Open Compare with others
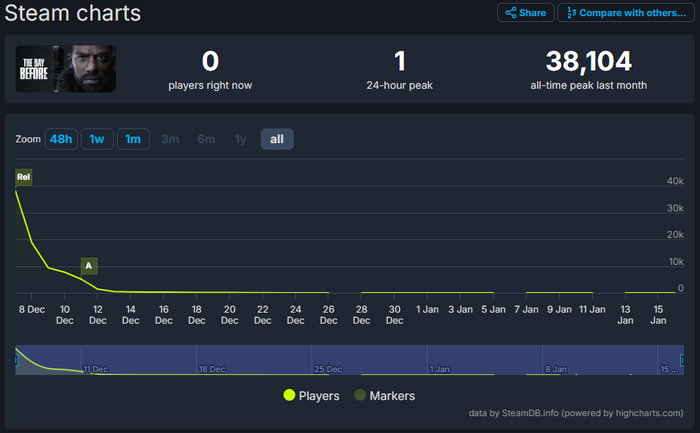 (626, 12)
